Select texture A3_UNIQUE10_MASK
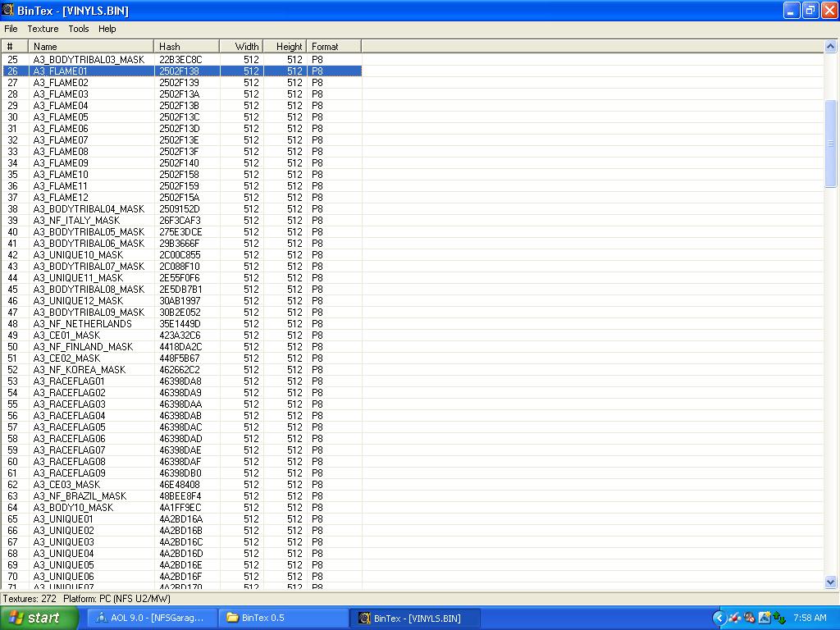840x630 pixels. point(78,255)
